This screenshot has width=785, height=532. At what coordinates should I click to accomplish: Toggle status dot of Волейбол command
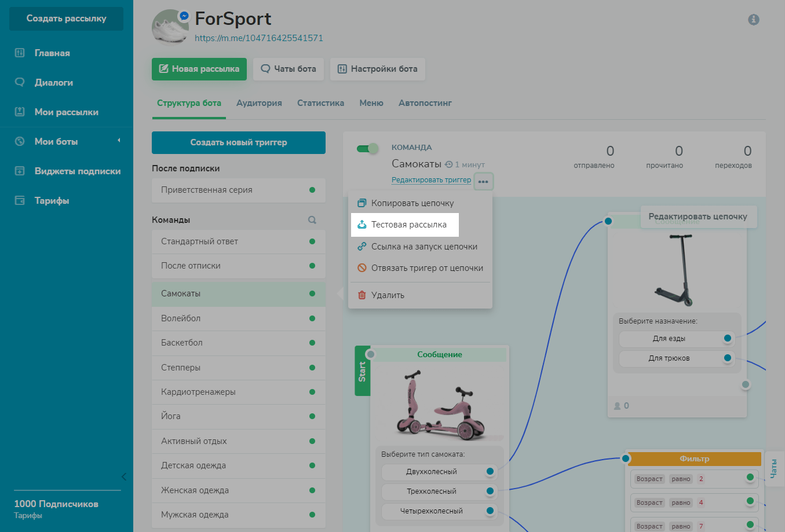(312, 318)
